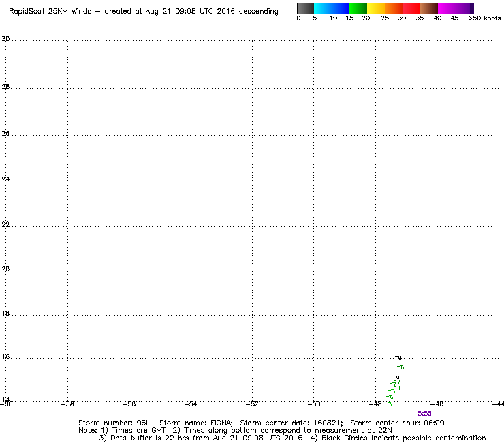Viewport: 504px width, 443px height.
Task: Click the latitude 18 axis label
Action: (x=5, y=314)
